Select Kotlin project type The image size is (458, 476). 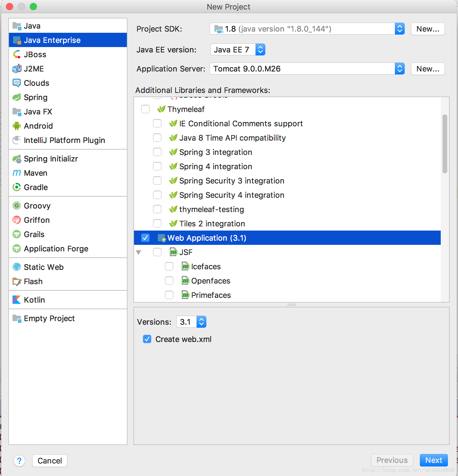coord(68,300)
